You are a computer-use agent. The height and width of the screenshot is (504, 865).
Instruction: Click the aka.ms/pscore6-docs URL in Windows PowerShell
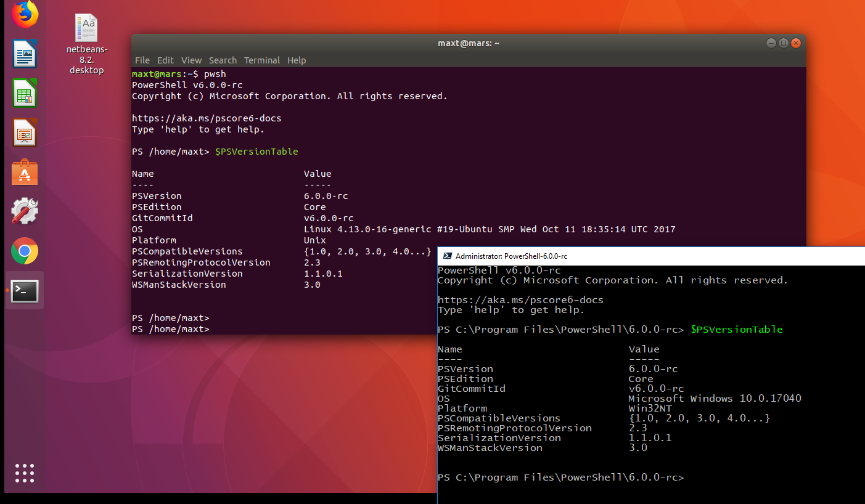pos(520,300)
